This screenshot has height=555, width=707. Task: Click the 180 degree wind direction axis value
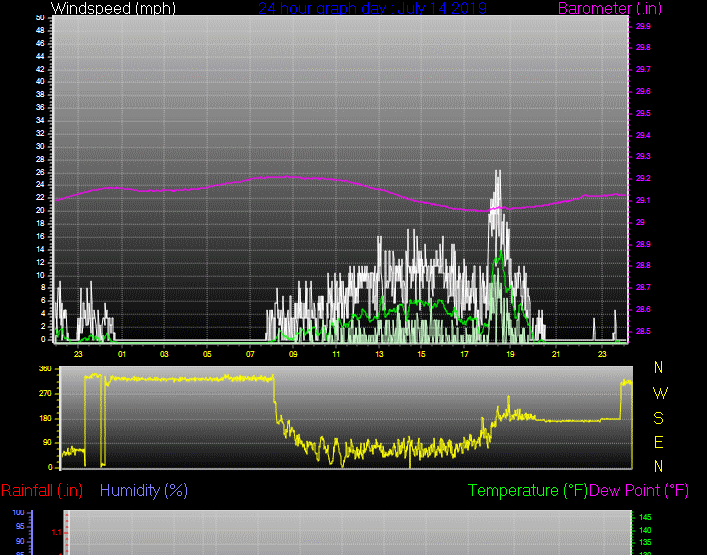44,418
